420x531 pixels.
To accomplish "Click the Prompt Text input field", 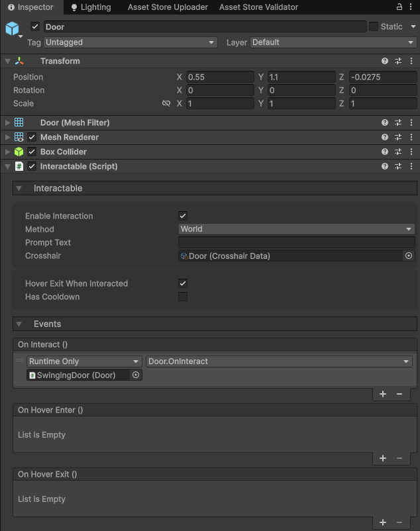I will click(x=297, y=242).
